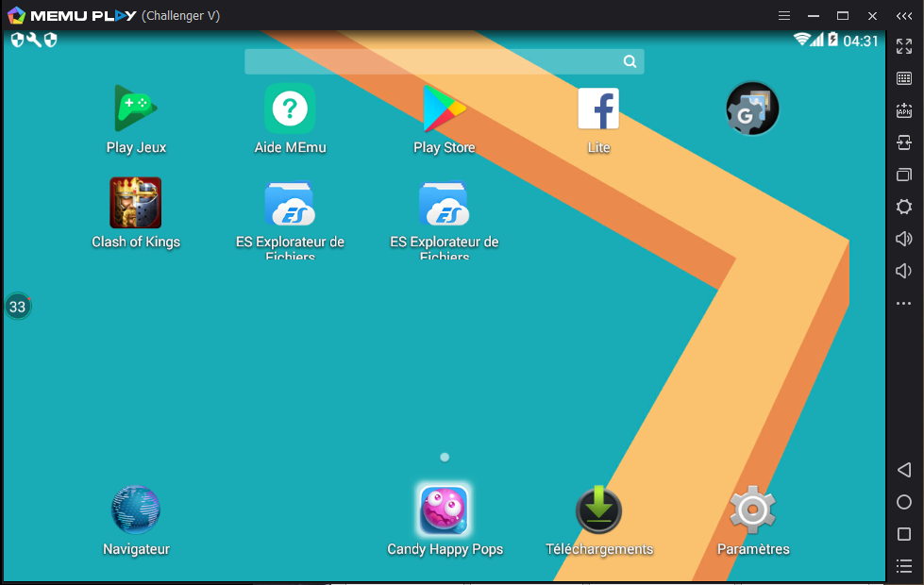Click the home page indicator dot
The image size is (924, 585).
pos(445,458)
